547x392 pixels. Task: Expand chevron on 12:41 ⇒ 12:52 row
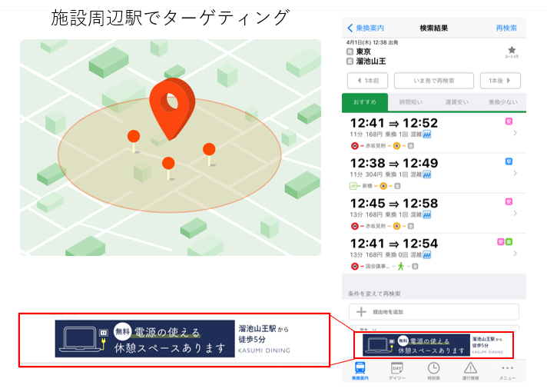[516, 133]
